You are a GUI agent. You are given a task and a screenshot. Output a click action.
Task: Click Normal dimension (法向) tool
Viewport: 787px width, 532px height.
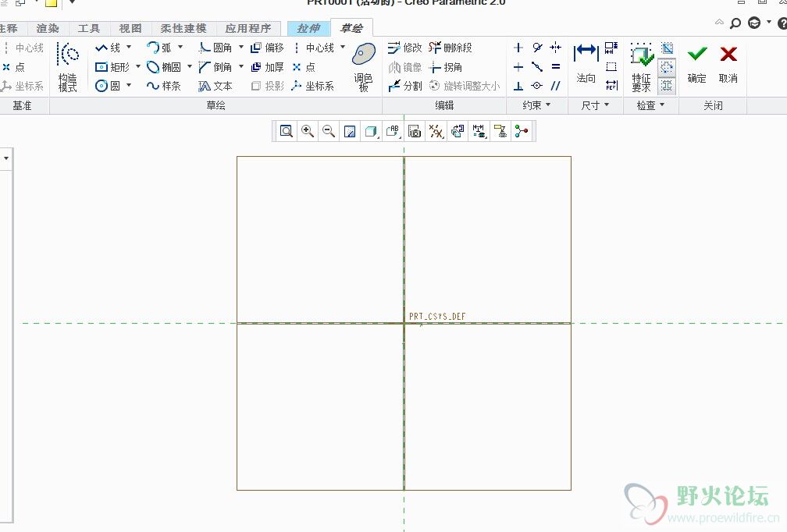pos(586,62)
